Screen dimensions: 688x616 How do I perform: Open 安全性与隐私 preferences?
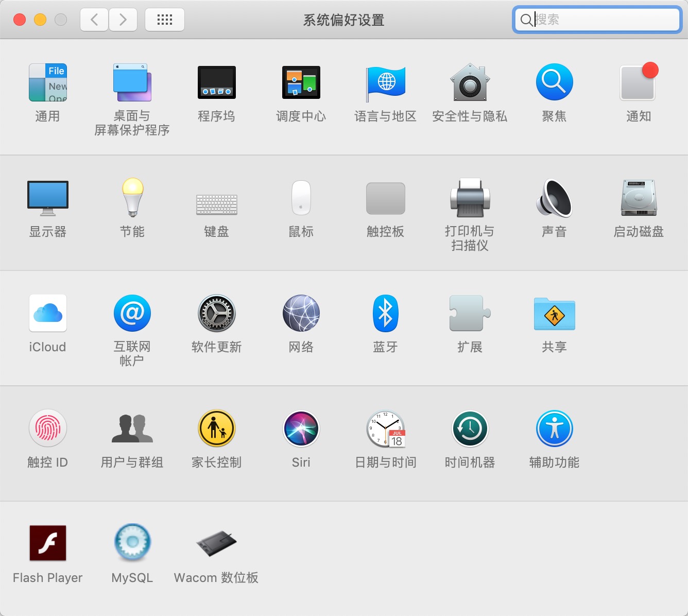(x=470, y=82)
